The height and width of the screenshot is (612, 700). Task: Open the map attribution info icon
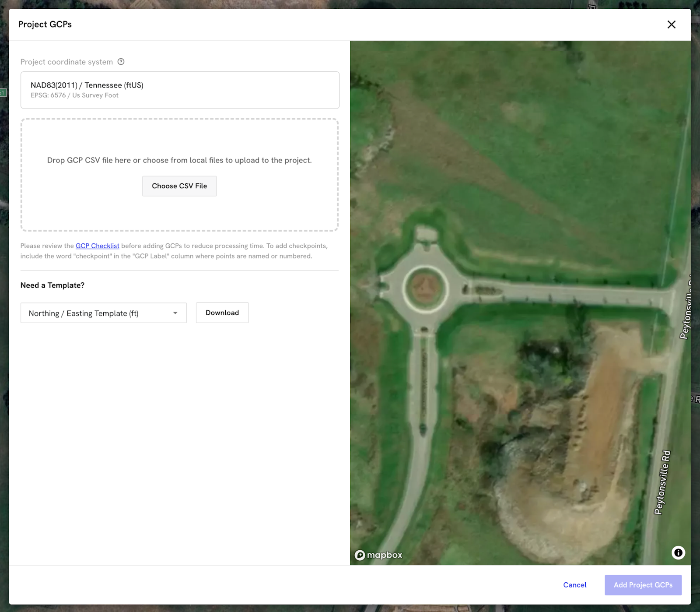pyautogui.click(x=678, y=552)
